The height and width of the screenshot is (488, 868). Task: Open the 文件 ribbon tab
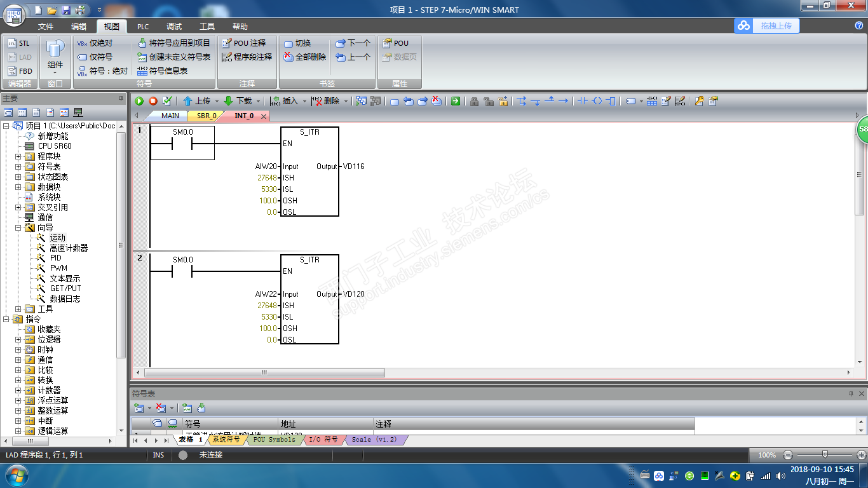[46, 27]
